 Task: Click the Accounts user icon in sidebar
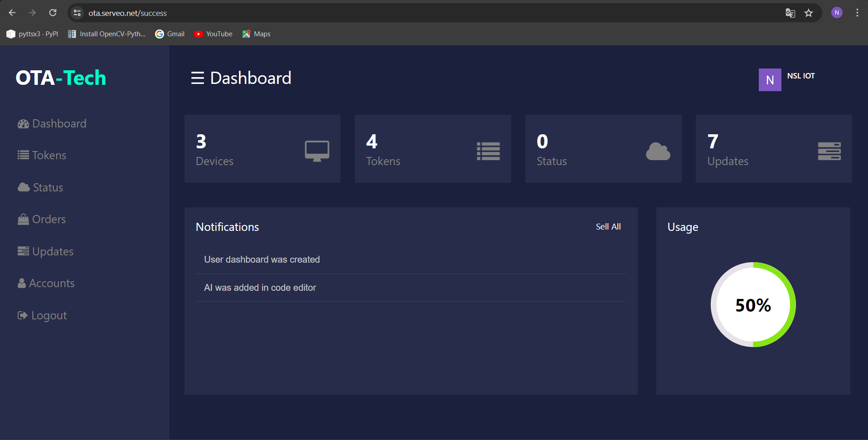click(x=21, y=283)
